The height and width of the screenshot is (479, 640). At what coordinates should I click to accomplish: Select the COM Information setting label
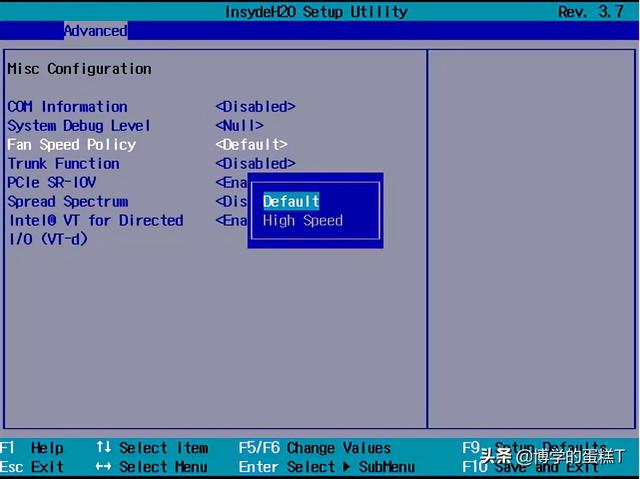tap(67, 107)
